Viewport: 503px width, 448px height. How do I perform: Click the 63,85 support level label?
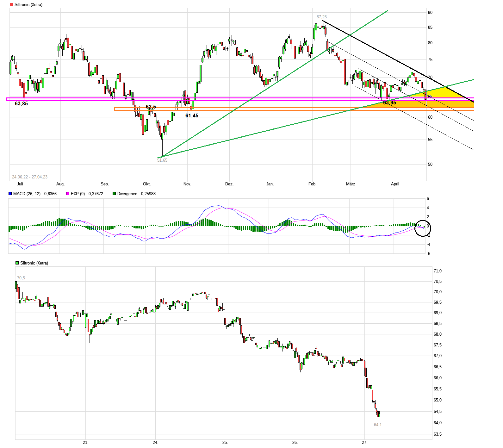pyautogui.click(x=21, y=104)
